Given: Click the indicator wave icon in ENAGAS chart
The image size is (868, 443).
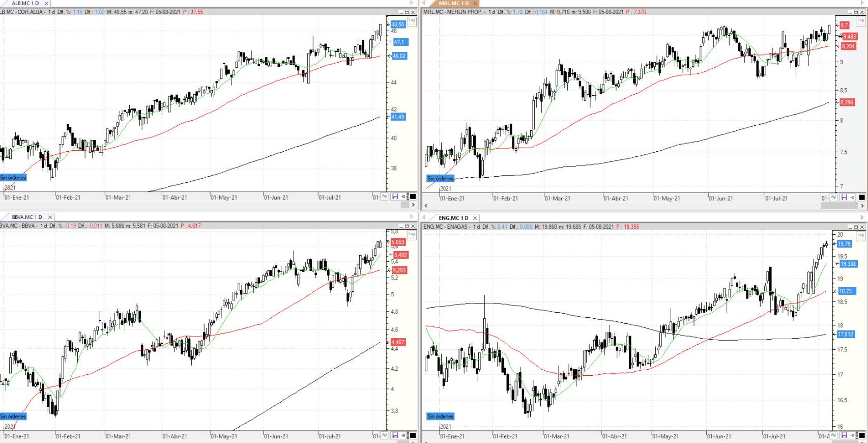Looking at the screenshot, I should (x=834, y=435).
